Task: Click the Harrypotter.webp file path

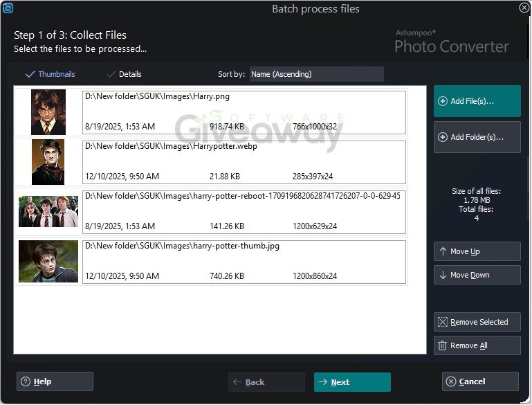Action: tap(171, 146)
